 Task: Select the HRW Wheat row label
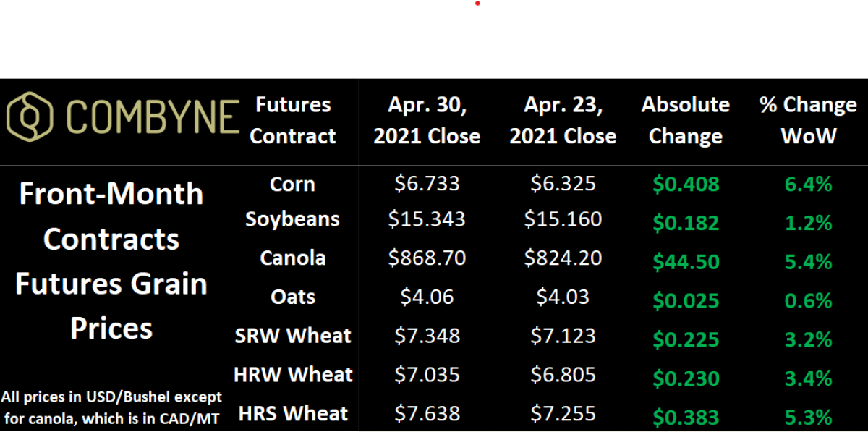293,375
